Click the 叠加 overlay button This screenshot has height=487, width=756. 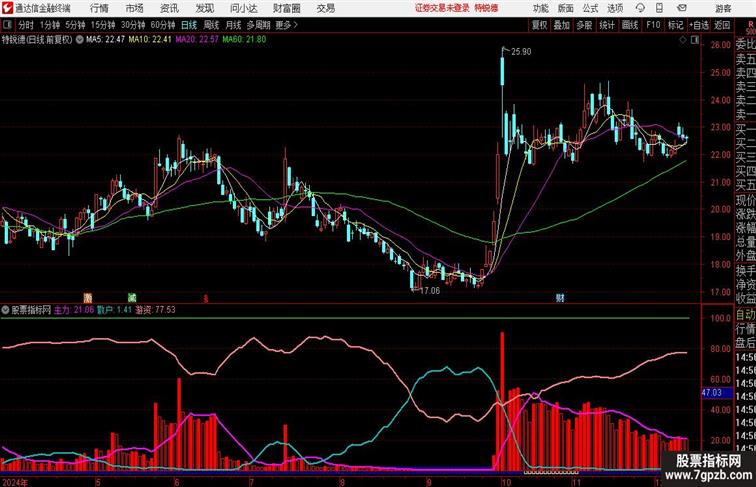562,25
